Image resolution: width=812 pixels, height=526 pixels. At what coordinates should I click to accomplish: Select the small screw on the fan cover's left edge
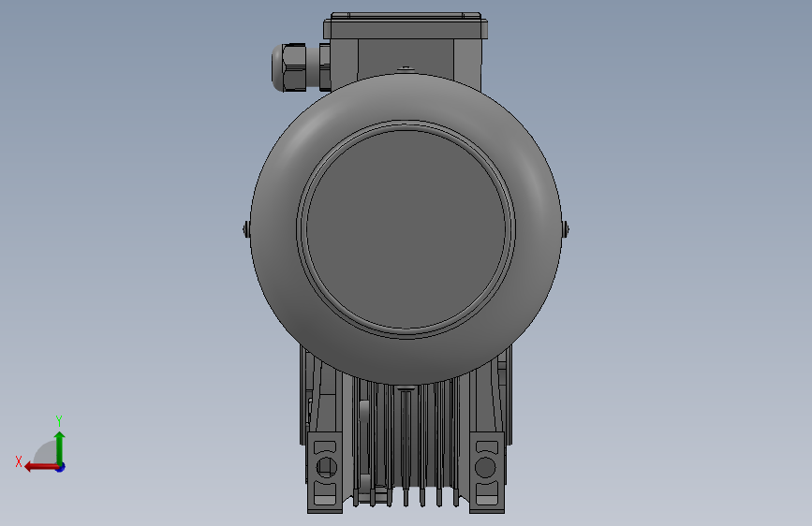(246, 228)
